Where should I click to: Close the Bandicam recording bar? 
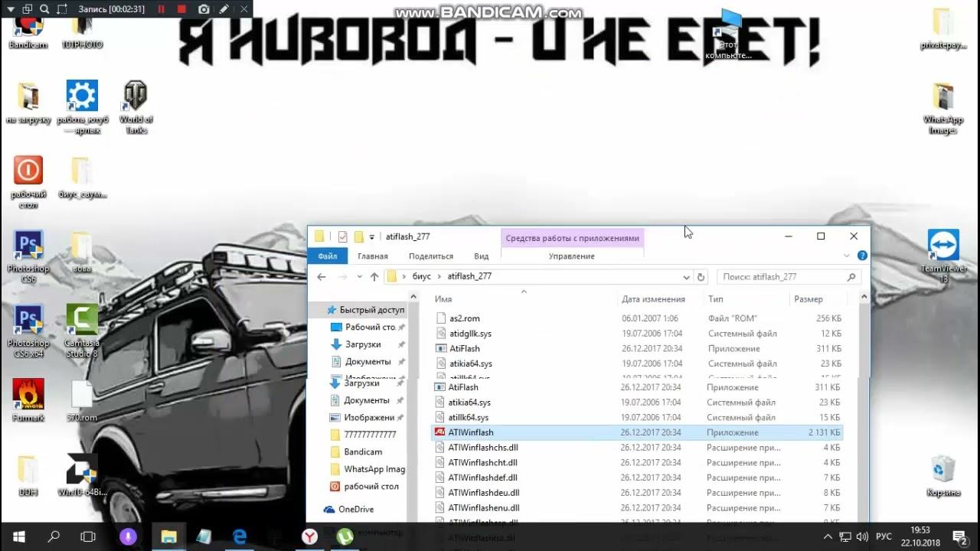pyautogui.click(x=243, y=9)
